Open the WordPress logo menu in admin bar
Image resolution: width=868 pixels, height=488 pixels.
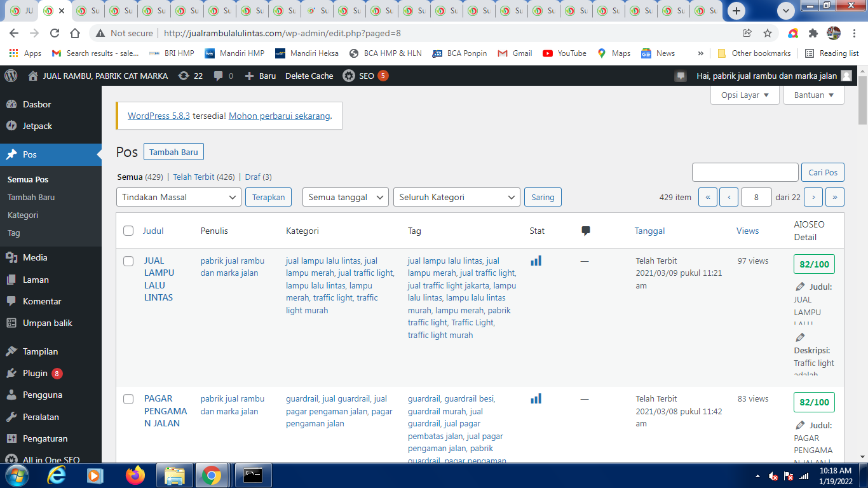[x=11, y=76]
